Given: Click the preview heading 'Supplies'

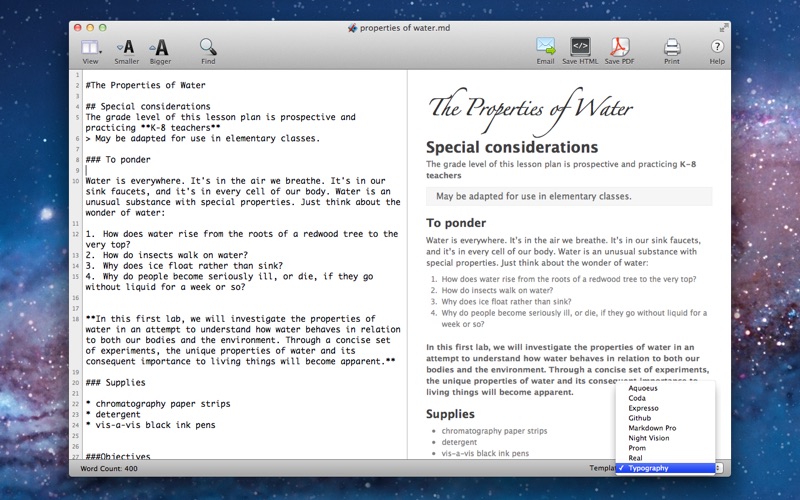Looking at the screenshot, I should (x=450, y=414).
